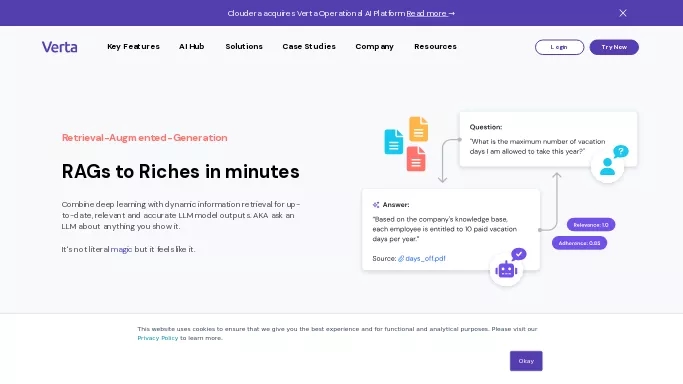Click the Try Now button
This screenshot has height=384, width=683.
614,47
